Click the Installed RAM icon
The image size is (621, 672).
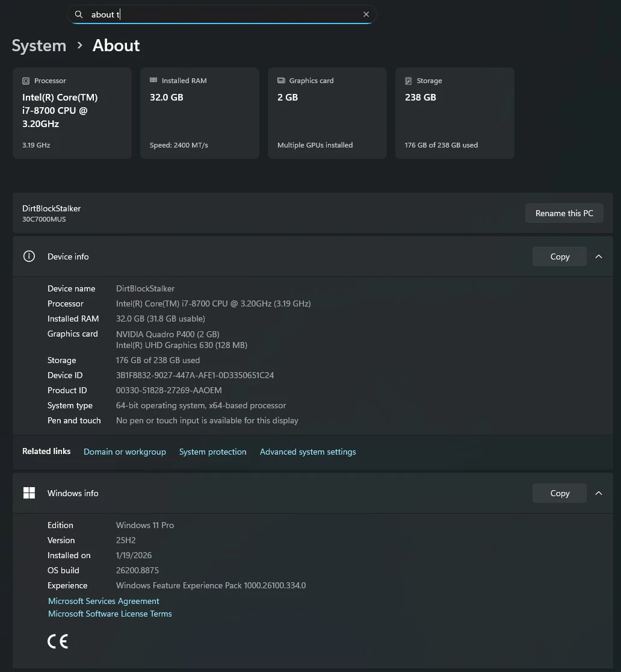coord(153,80)
